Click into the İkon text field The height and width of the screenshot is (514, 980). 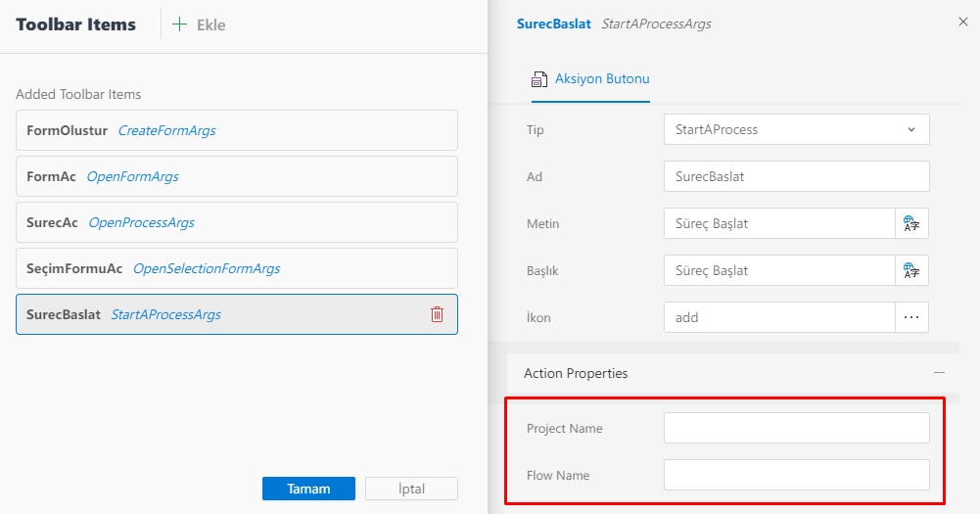778,317
